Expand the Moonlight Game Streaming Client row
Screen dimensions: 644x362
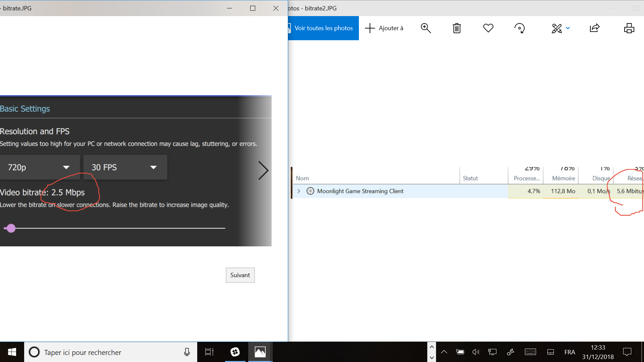(x=299, y=191)
